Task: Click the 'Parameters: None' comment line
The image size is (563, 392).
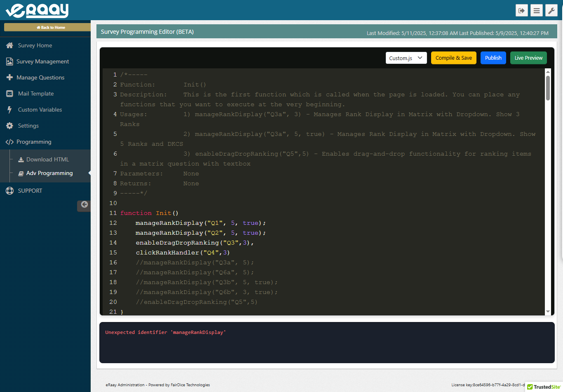Action: [x=160, y=173]
